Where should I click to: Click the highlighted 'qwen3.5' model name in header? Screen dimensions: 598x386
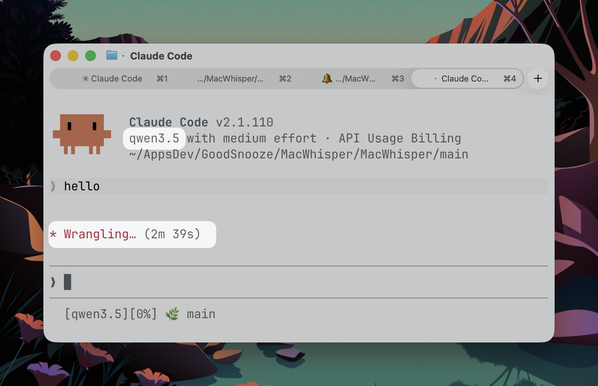point(154,138)
